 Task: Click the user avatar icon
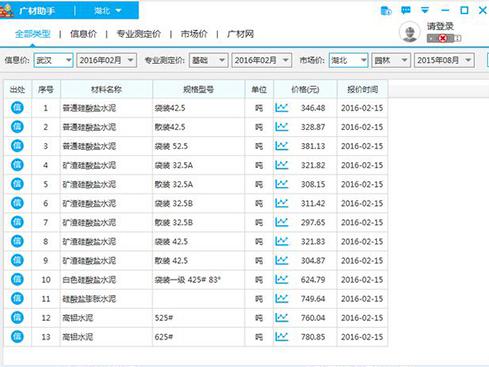tap(410, 32)
